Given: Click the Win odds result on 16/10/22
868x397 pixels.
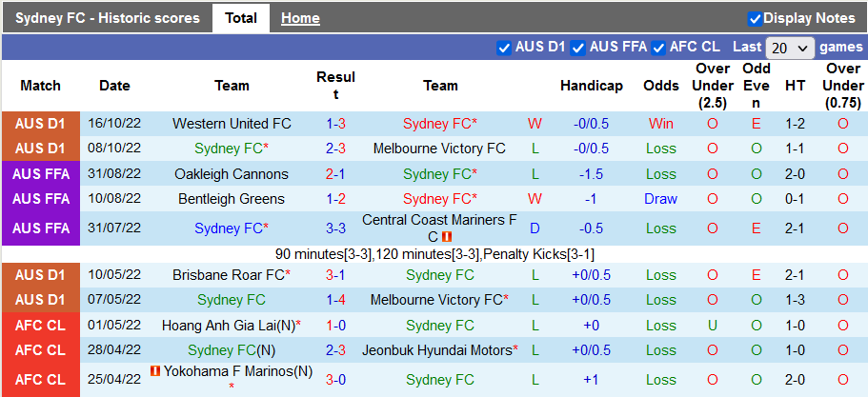Looking at the screenshot, I should [x=661, y=124].
